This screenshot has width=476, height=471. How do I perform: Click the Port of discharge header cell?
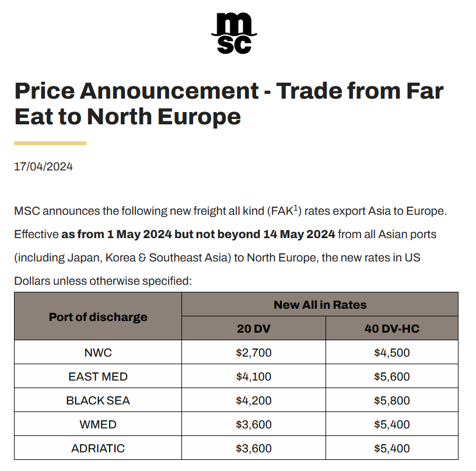tap(98, 316)
